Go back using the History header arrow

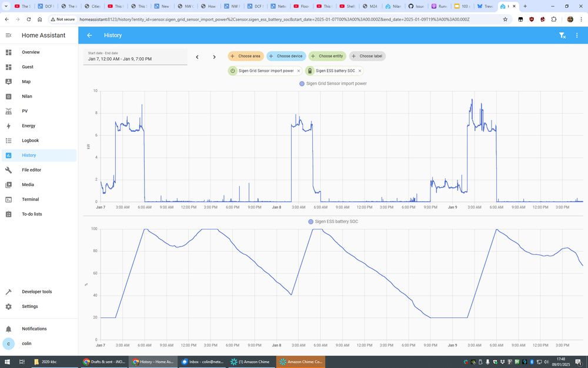pyautogui.click(x=89, y=35)
